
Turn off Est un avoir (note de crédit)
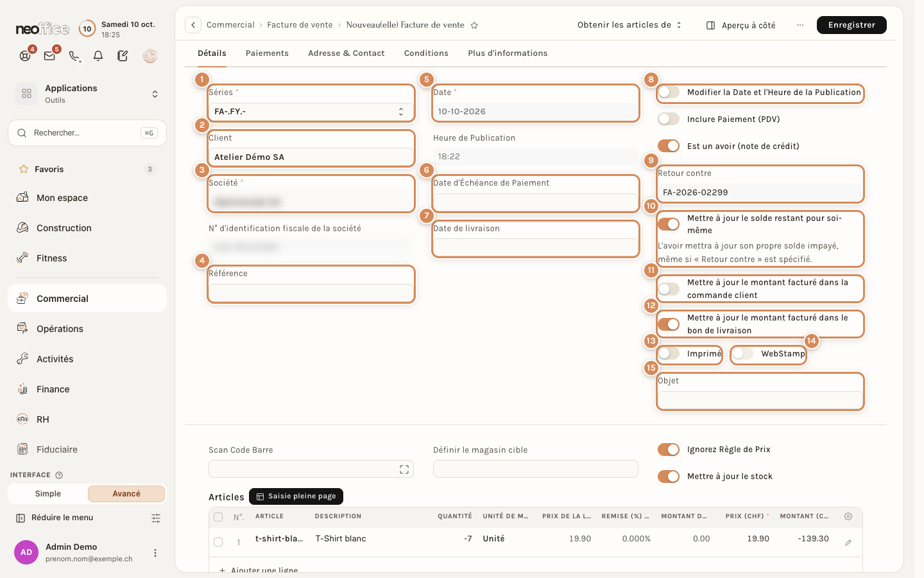click(x=669, y=146)
